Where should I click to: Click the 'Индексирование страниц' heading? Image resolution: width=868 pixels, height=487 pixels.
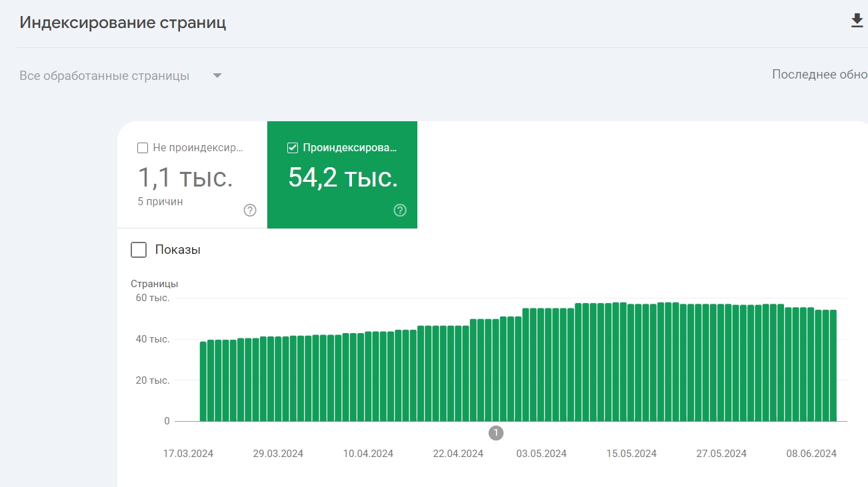123,23
